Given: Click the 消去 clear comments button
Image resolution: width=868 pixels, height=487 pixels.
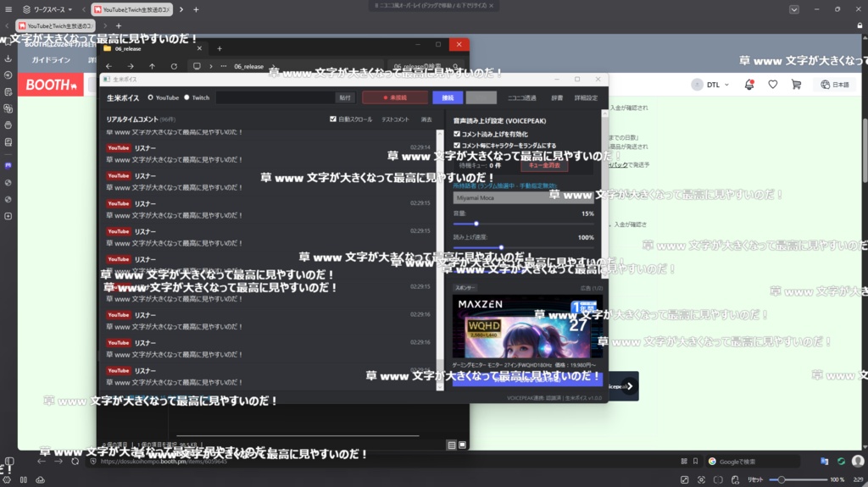Looking at the screenshot, I should tap(426, 119).
